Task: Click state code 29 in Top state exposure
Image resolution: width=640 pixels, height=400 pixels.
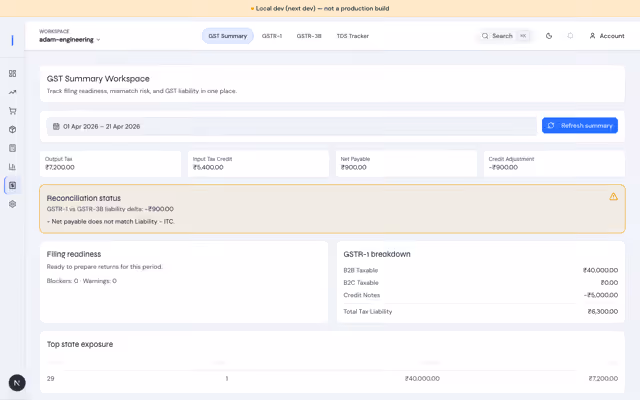Action: click(x=51, y=379)
